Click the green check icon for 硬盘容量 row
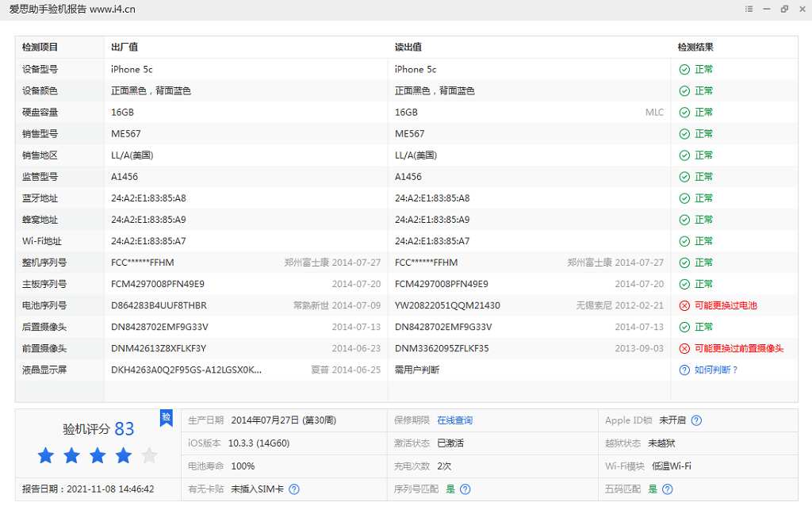 tap(684, 113)
